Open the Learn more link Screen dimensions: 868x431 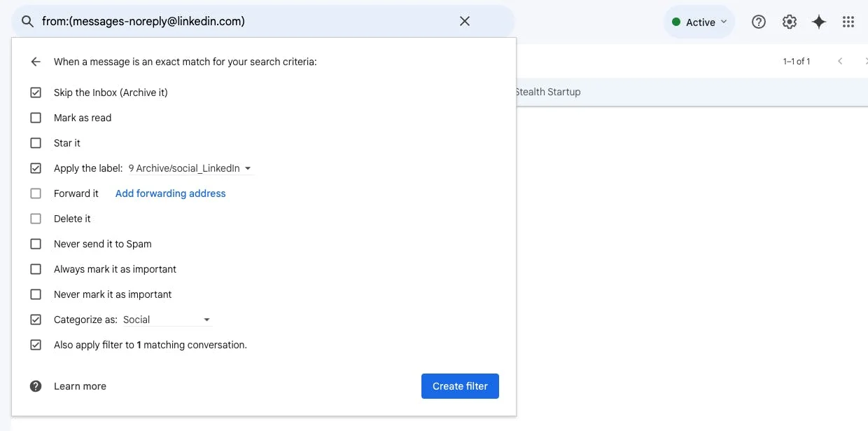(x=80, y=386)
